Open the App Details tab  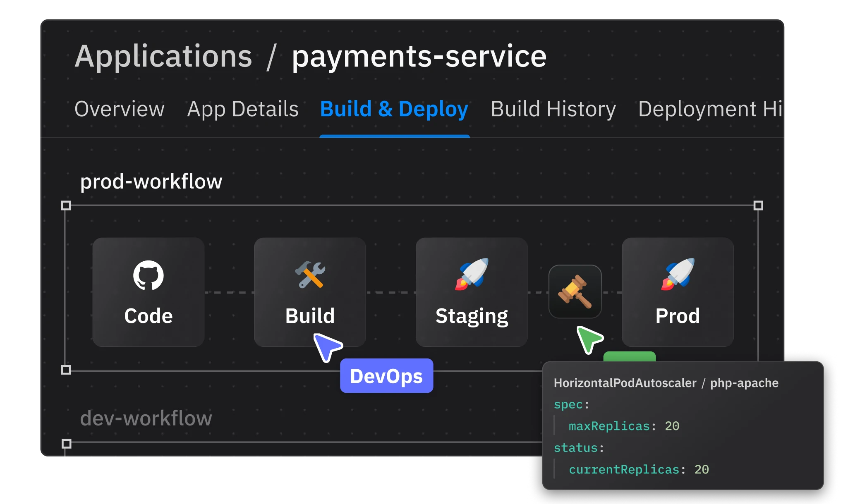pyautogui.click(x=242, y=109)
